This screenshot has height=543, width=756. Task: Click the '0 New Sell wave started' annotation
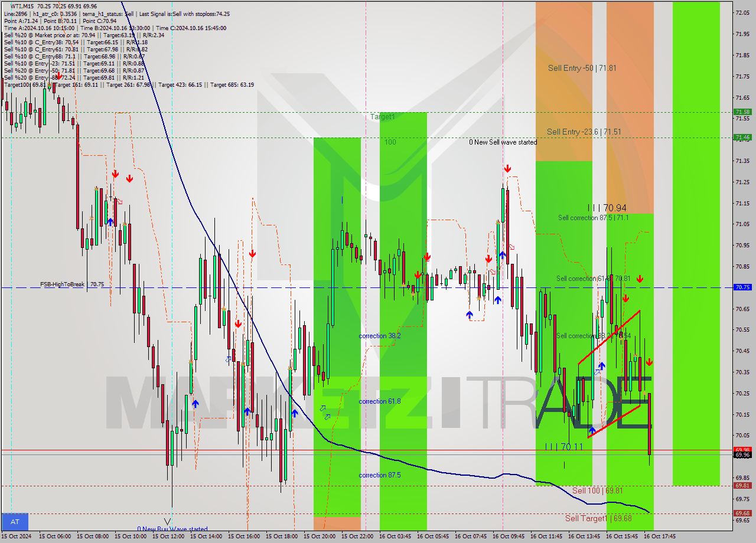(x=503, y=142)
